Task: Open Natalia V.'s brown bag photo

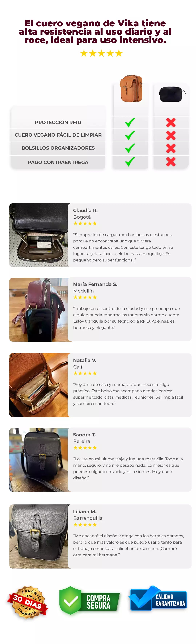Action: [38, 385]
